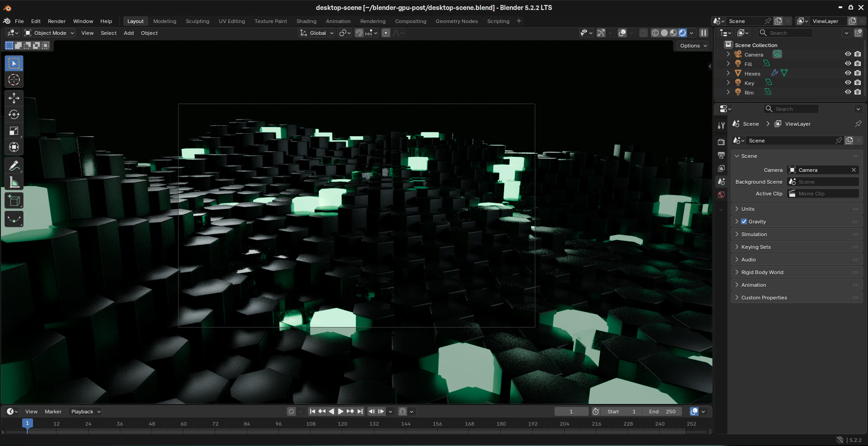Switch to wireframe viewport shading

pos(655,33)
